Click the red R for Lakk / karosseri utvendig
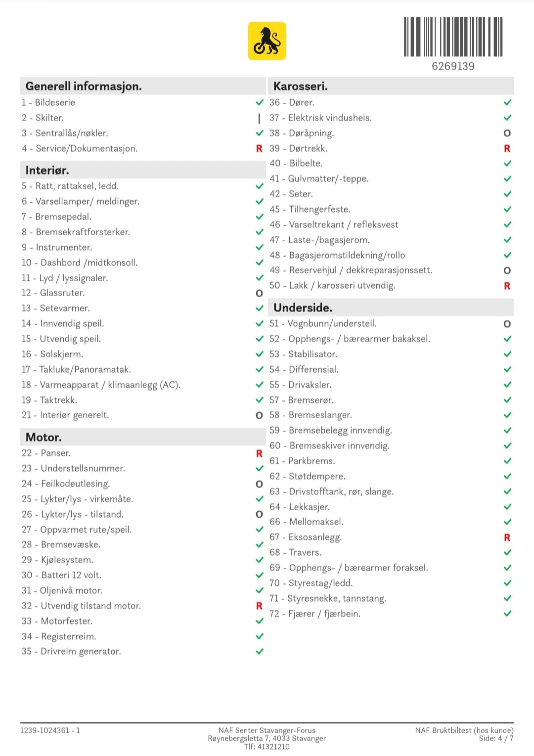534x756 pixels. tap(507, 286)
